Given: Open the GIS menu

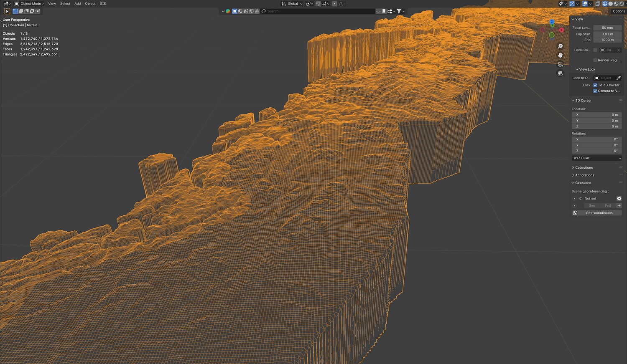Looking at the screenshot, I should pyautogui.click(x=103, y=4).
